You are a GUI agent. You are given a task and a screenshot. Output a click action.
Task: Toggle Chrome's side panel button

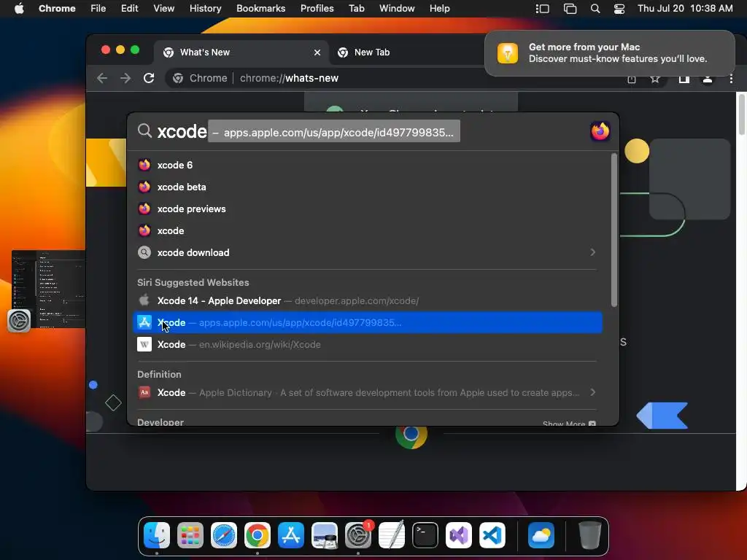pyautogui.click(x=684, y=79)
